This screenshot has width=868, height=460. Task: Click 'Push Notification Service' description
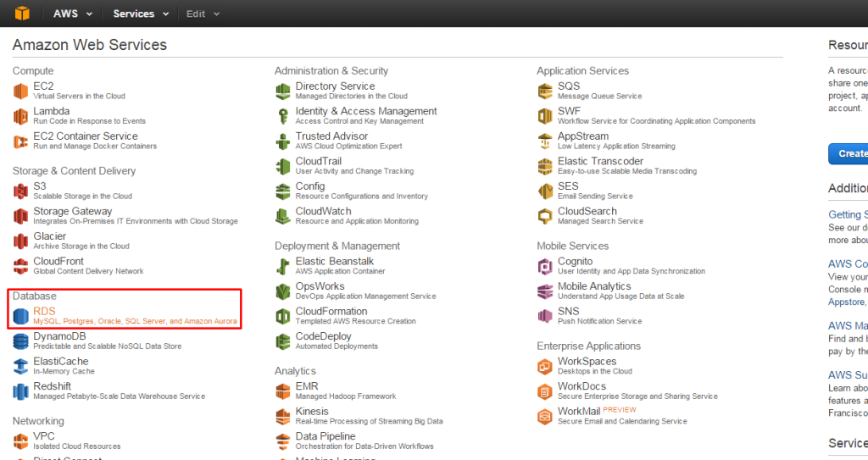point(599,321)
